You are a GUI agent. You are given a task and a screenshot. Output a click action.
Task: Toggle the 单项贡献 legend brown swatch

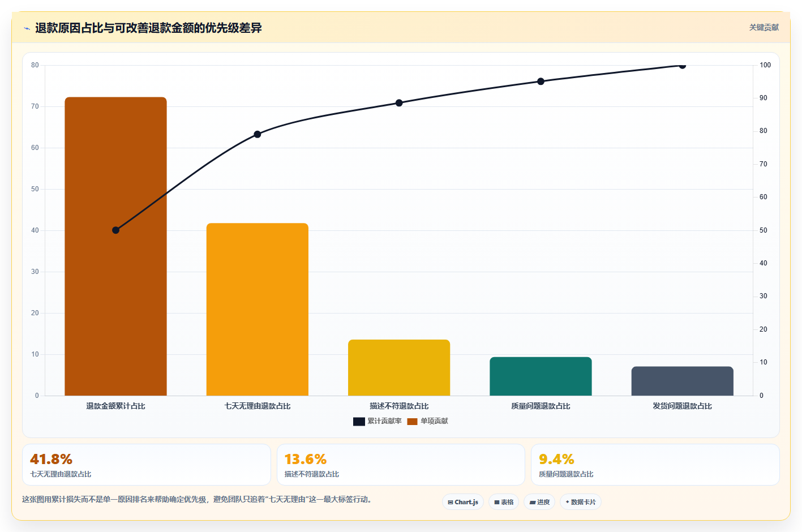click(412, 421)
